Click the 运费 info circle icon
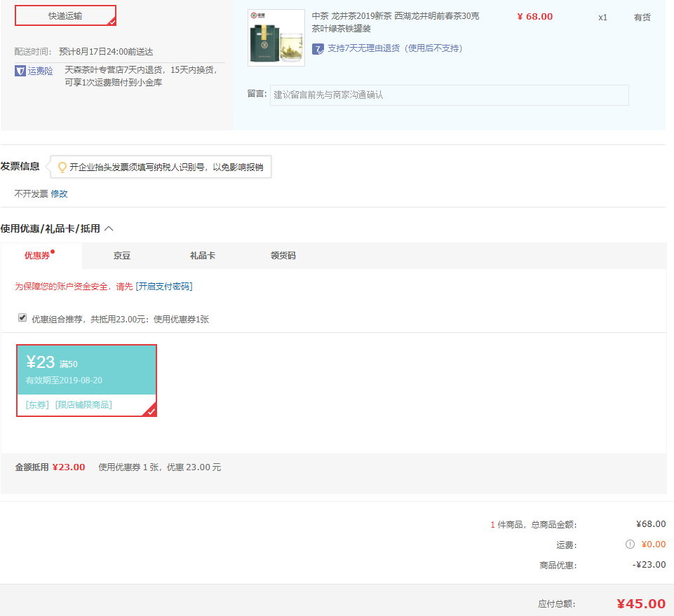 (630, 545)
